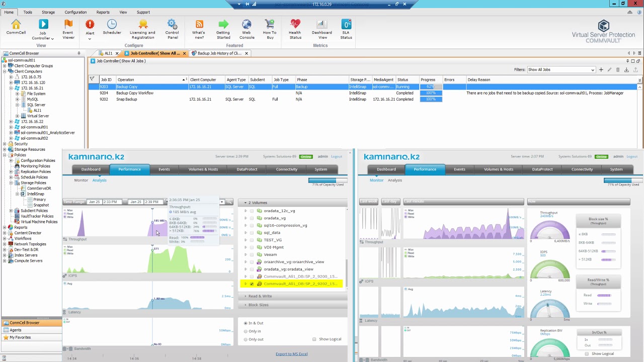Enable Show Logical in Analysis window
644x362 pixels.
click(x=314, y=339)
